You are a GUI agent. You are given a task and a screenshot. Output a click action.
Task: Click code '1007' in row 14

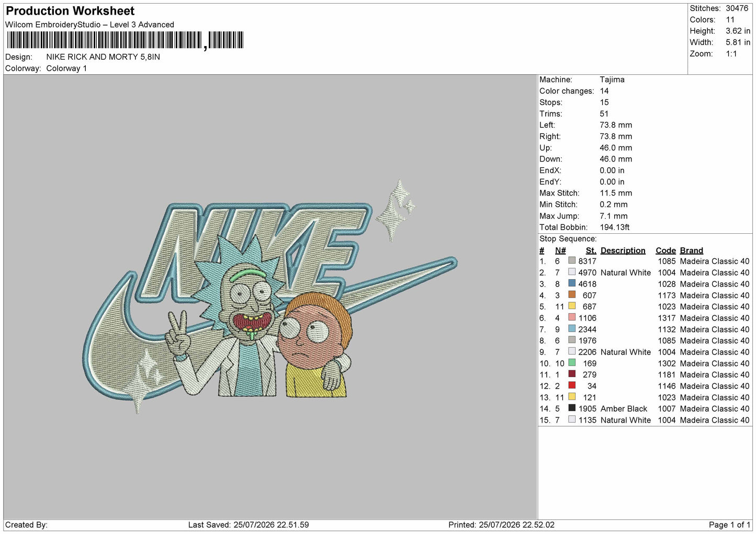pyautogui.click(x=667, y=409)
